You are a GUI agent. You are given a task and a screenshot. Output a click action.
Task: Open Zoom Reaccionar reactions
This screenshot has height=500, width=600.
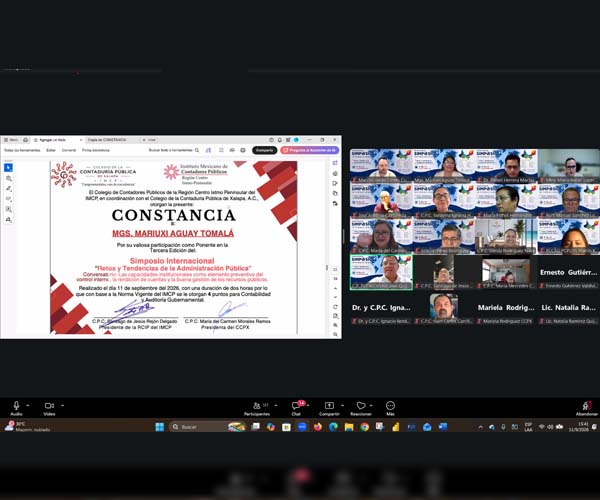[x=361, y=408]
